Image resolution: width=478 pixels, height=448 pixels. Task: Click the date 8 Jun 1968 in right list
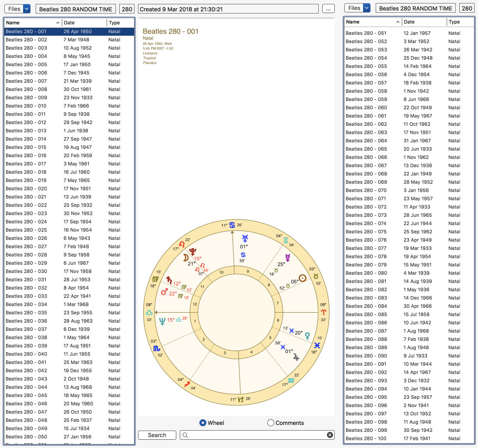(x=416, y=99)
